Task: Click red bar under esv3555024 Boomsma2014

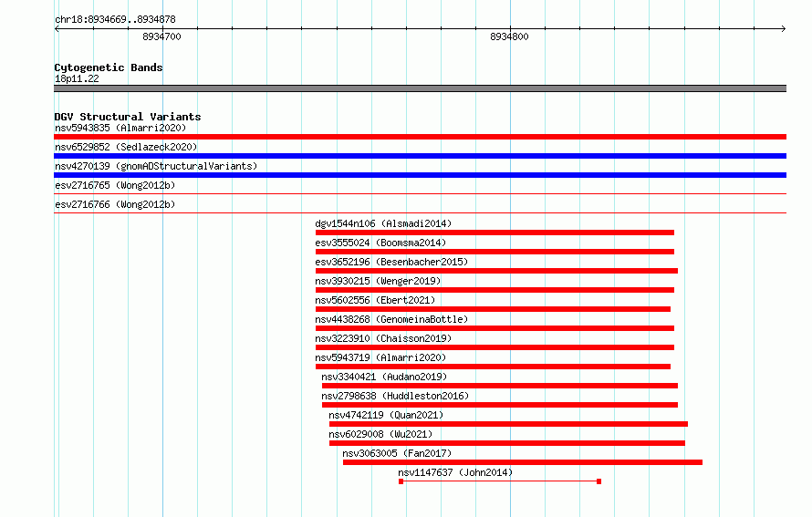Action: 494,252
